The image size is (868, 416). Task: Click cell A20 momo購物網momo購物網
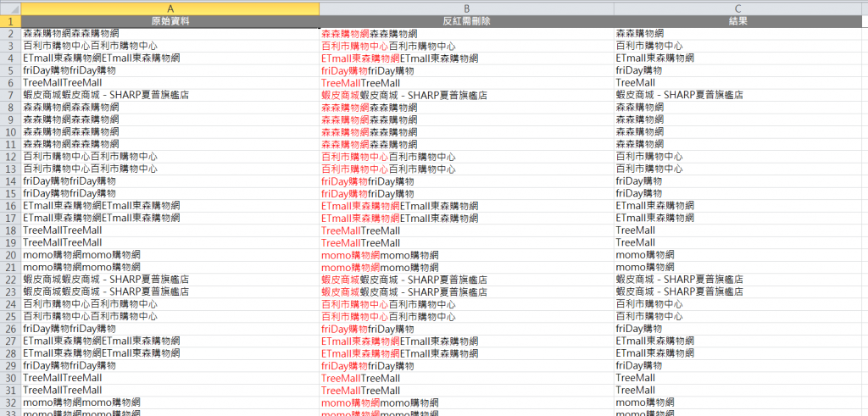coord(170,255)
